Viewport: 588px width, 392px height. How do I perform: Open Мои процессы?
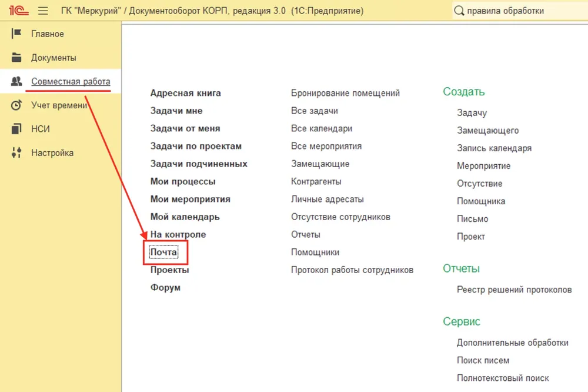[183, 181]
